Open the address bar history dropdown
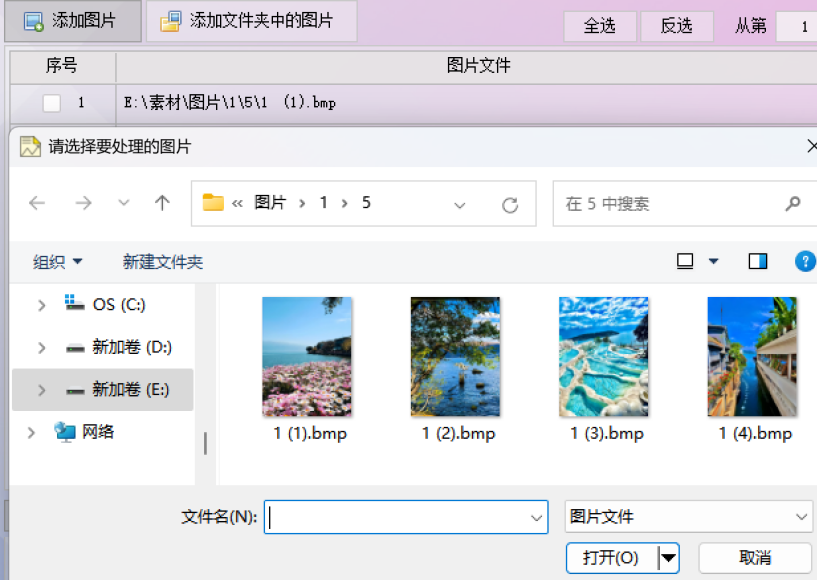This screenshot has width=817, height=580. 459,205
